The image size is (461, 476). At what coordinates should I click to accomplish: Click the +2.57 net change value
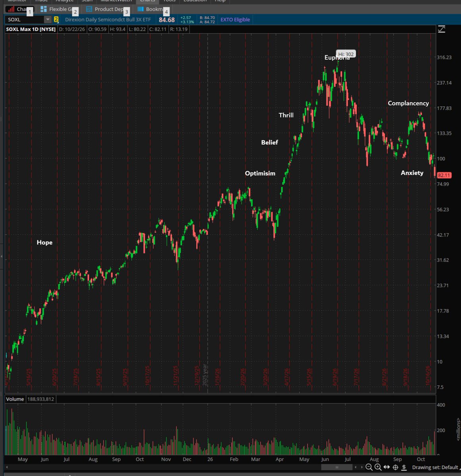pyautogui.click(x=185, y=17)
